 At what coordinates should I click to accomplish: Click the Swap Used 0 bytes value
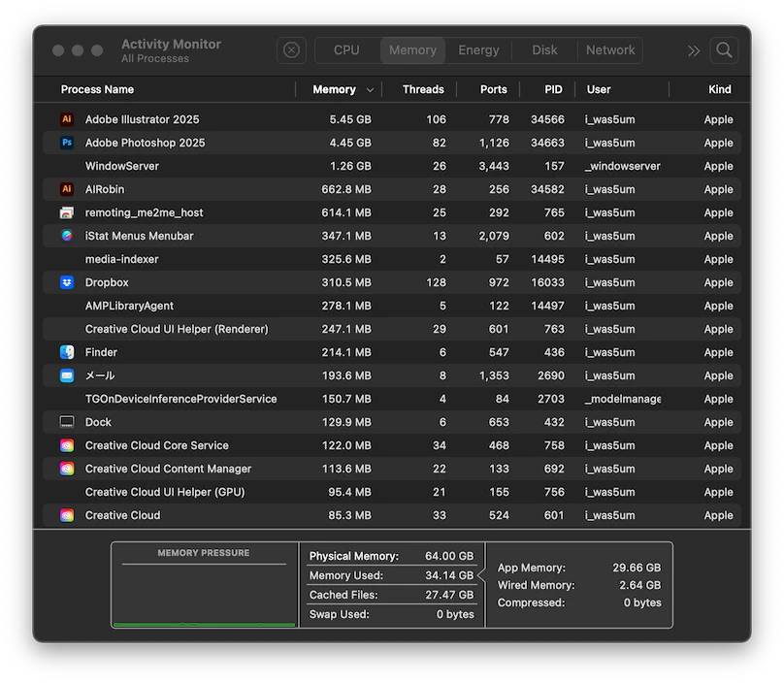pos(455,614)
